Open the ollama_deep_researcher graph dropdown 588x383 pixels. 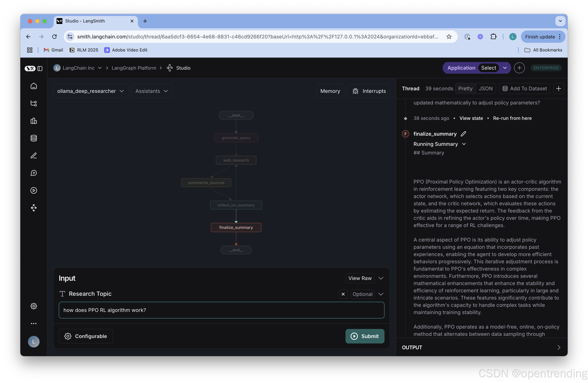click(91, 91)
